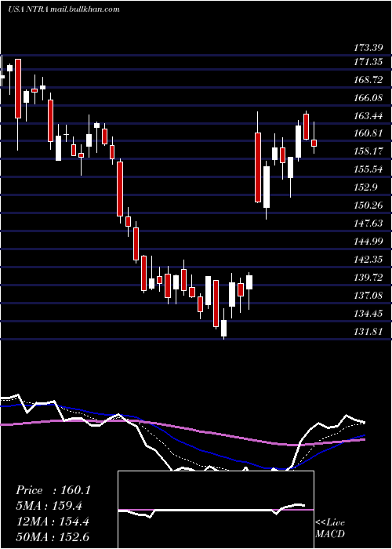Click the tall red gap-up candle near 160.81
Viewport: 392px width, 549px height.
coord(258,167)
